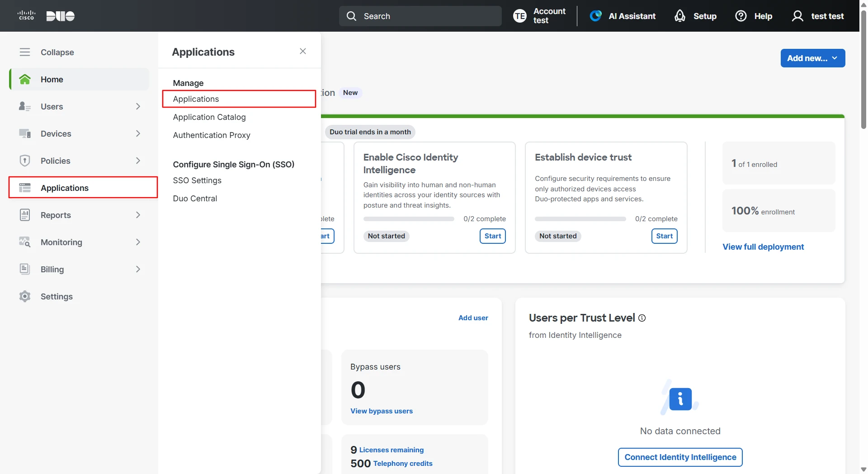
Task: Open SSO Settings
Action: click(x=197, y=180)
